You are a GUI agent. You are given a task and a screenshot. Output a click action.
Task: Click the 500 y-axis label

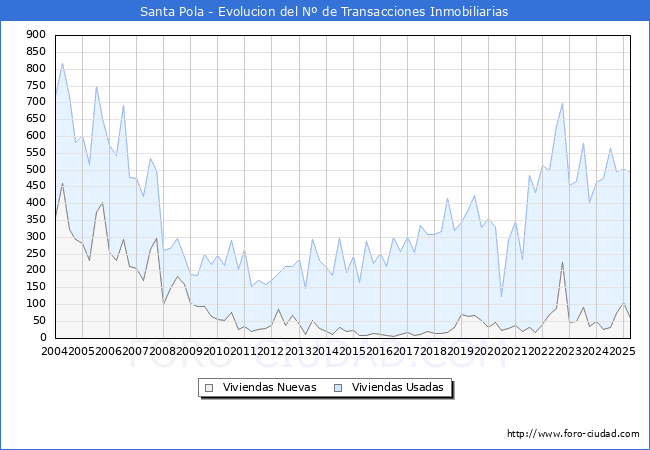[x=36, y=169]
